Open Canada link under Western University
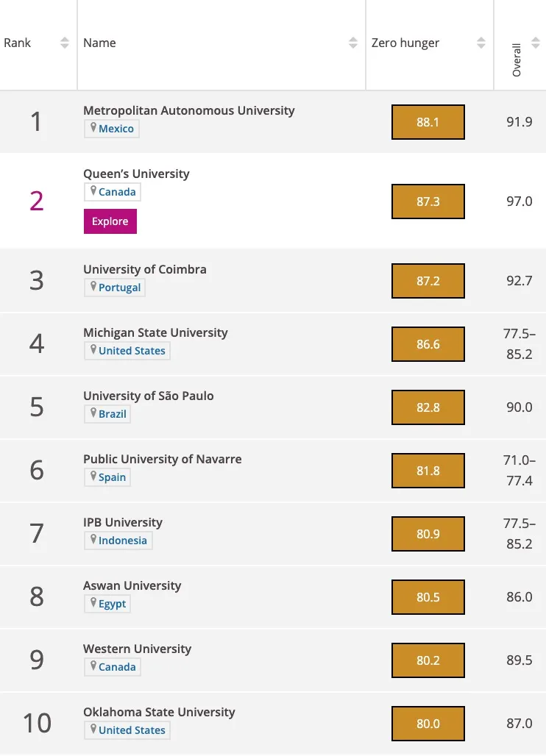This screenshot has width=546, height=756. 117,667
